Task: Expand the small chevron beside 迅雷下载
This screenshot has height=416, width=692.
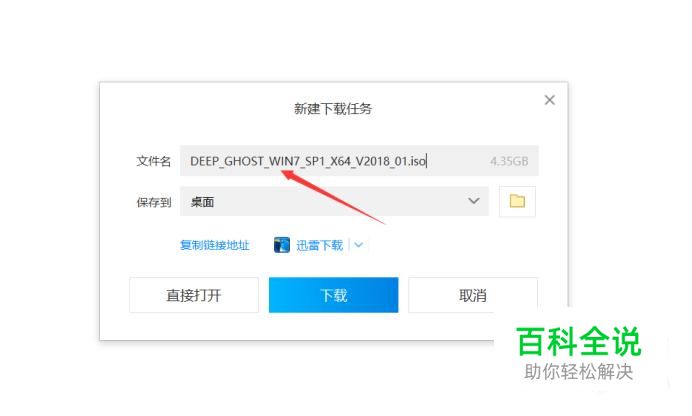Action: (x=358, y=245)
